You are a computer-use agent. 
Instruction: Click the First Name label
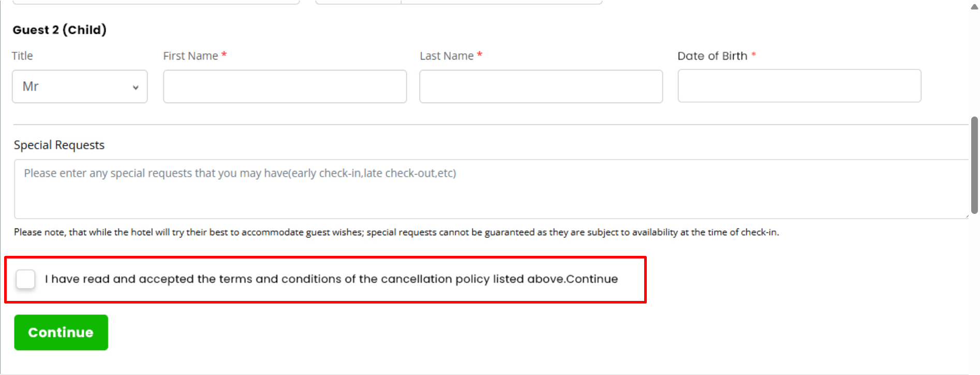[190, 56]
